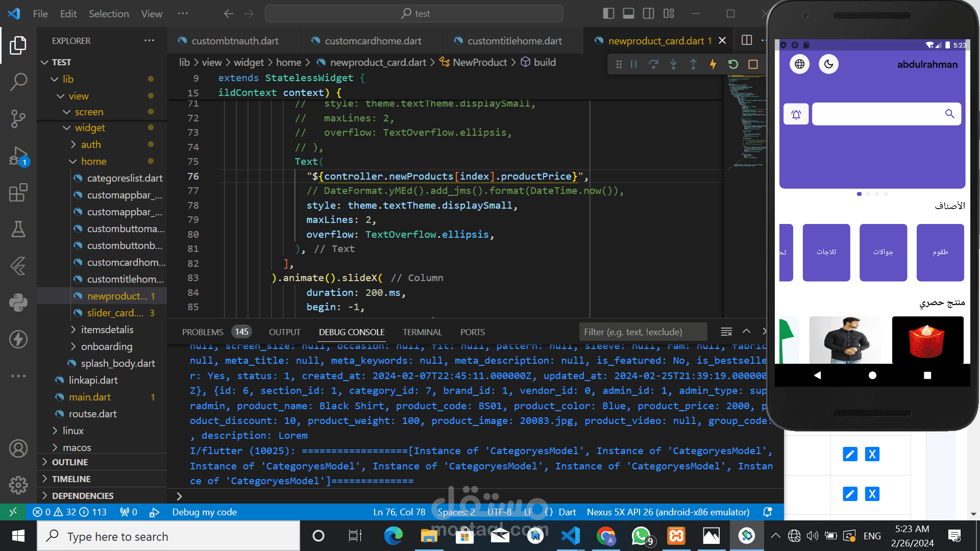Open the Testing flask icon

(x=18, y=229)
